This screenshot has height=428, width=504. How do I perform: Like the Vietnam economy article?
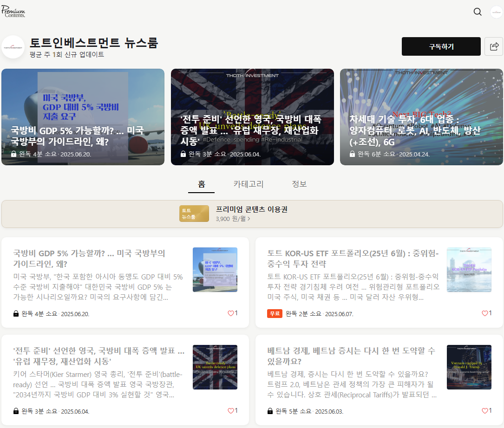(x=486, y=411)
